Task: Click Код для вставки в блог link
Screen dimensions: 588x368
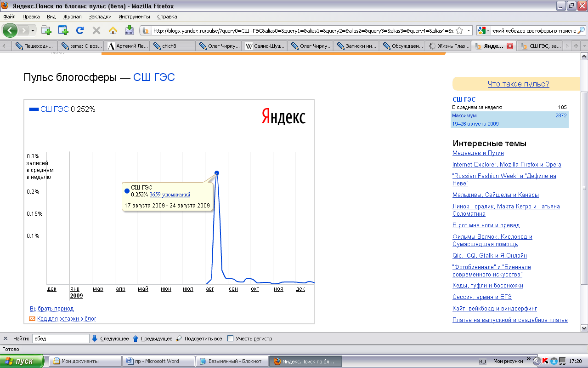Action: 67,318
